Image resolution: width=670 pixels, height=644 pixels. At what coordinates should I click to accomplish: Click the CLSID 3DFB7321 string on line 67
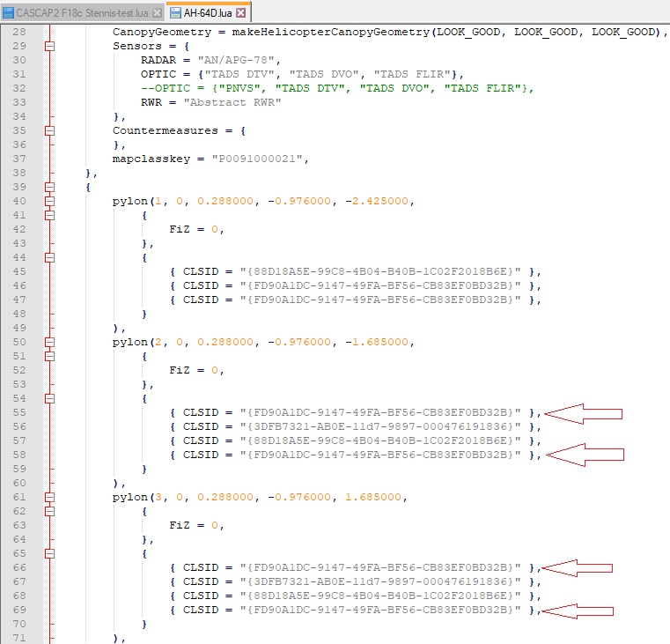pos(380,581)
